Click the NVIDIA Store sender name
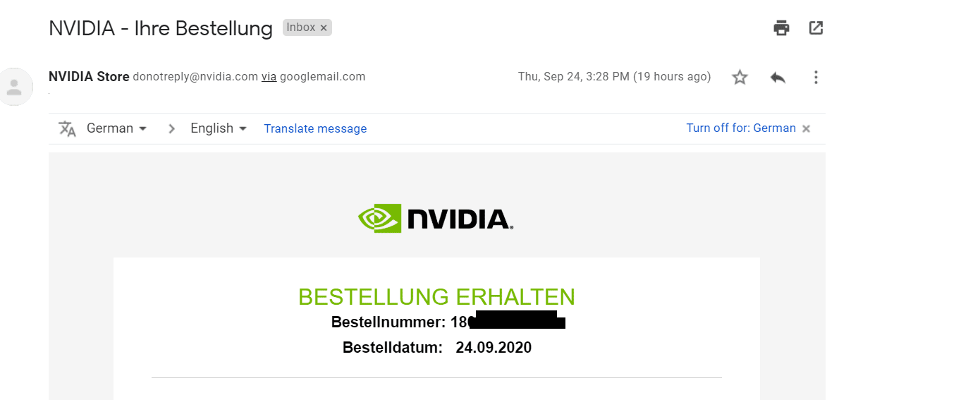Viewport: 980px width, 400px height. [x=89, y=77]
